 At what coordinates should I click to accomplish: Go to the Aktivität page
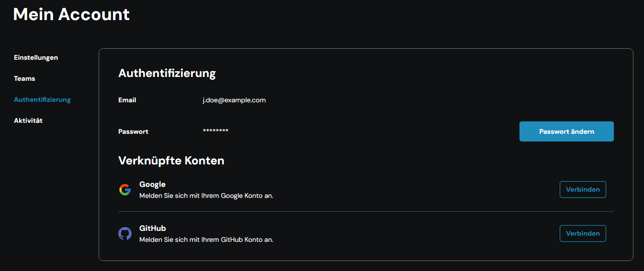[28, 120]
